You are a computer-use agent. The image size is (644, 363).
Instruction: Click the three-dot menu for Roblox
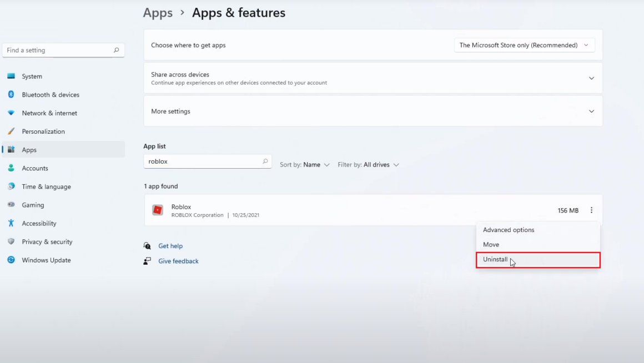point(591,210)
